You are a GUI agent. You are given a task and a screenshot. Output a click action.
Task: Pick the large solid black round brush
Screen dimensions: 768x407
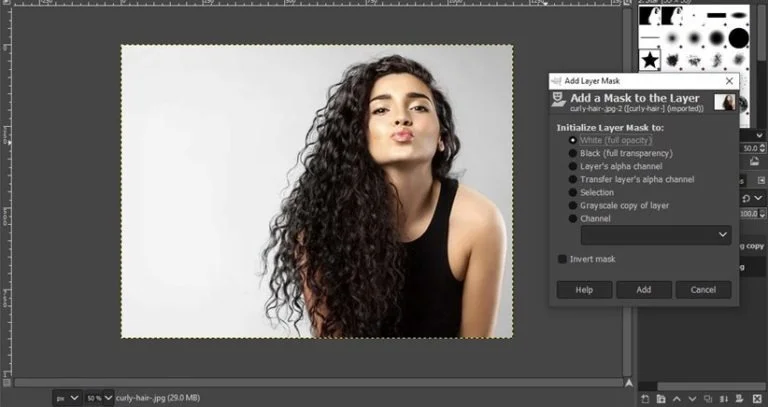pyautogui.click(x=739, y=38)
